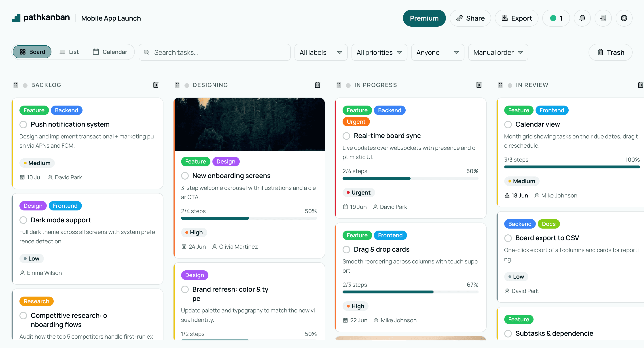This screenshot has width=644, height=348.
Task: Open the Manual order sort dropdown
Action: [498, 53]
